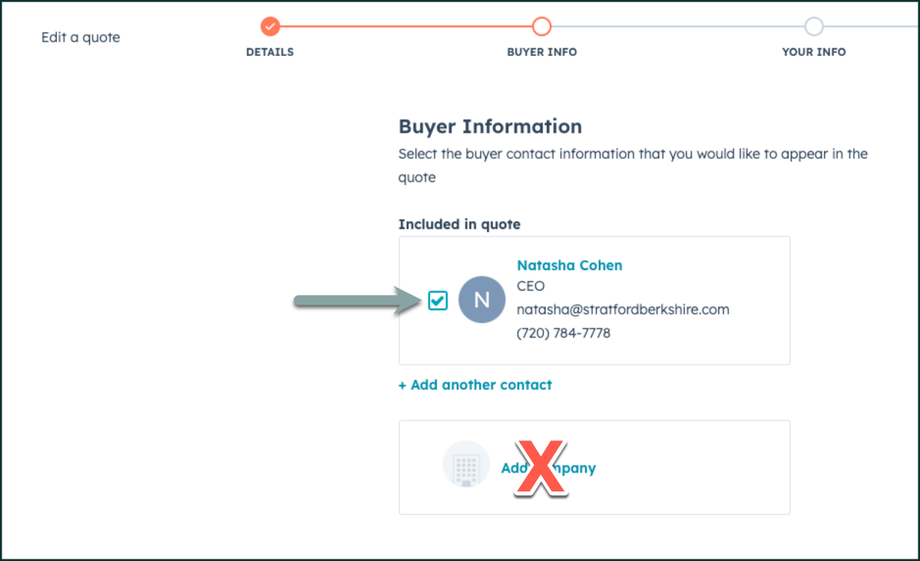920x561 pixels.
Task: Click the Included in quote label
Action: pyautogui.click(x=459, y=224)
